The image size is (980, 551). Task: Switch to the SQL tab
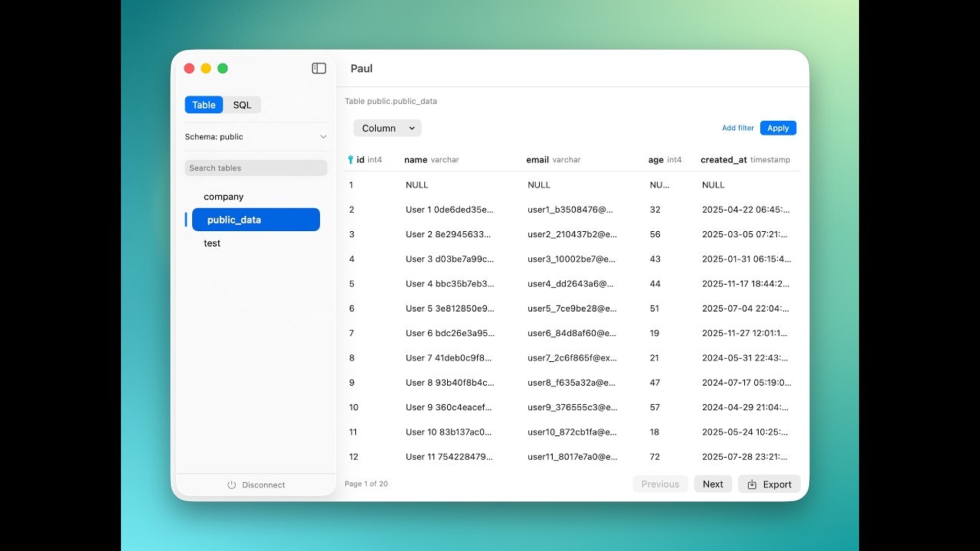pyautogui.click(x=242, y=105)
